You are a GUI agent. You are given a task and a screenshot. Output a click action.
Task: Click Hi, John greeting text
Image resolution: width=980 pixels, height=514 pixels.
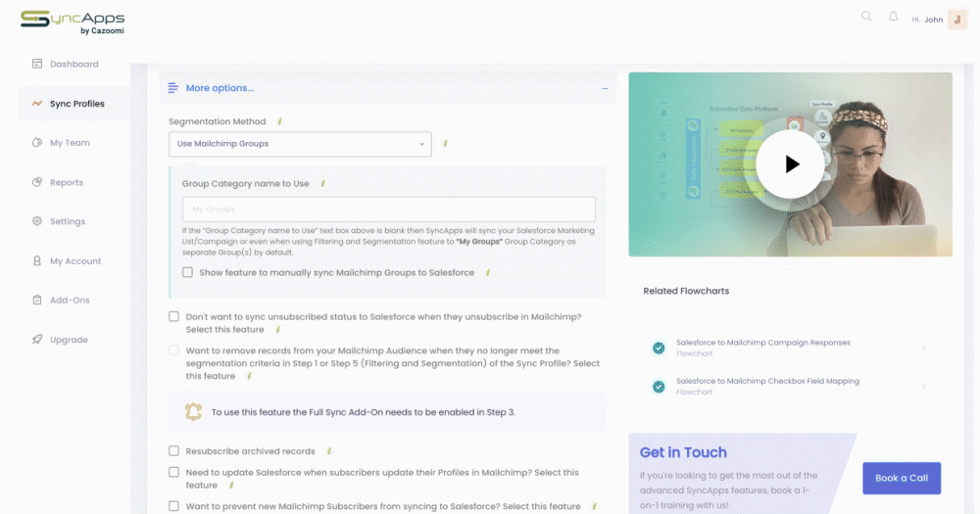click(x=927, y=20)
